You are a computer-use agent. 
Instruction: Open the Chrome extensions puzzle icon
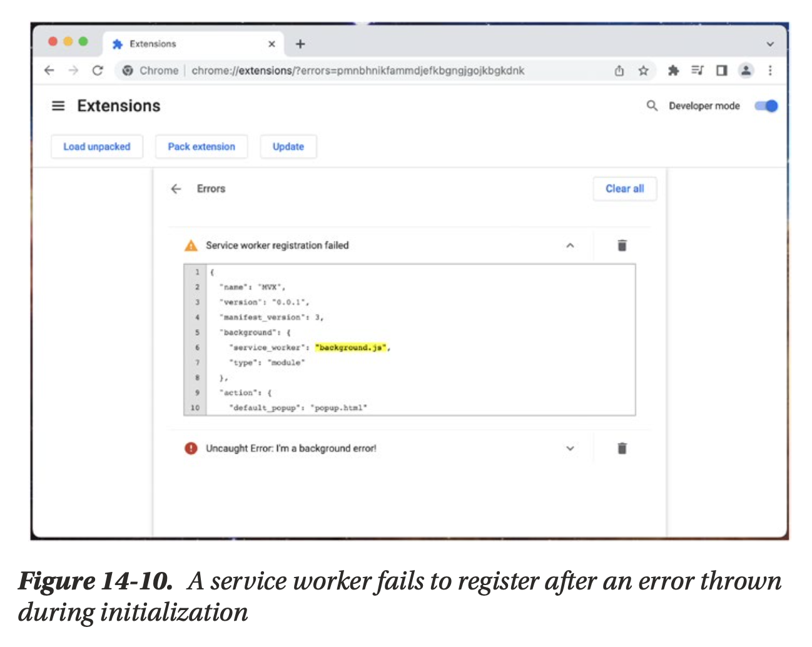[x=673, y=71]
